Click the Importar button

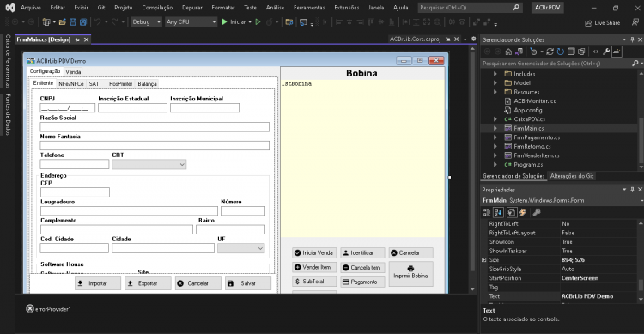(98, 283)
